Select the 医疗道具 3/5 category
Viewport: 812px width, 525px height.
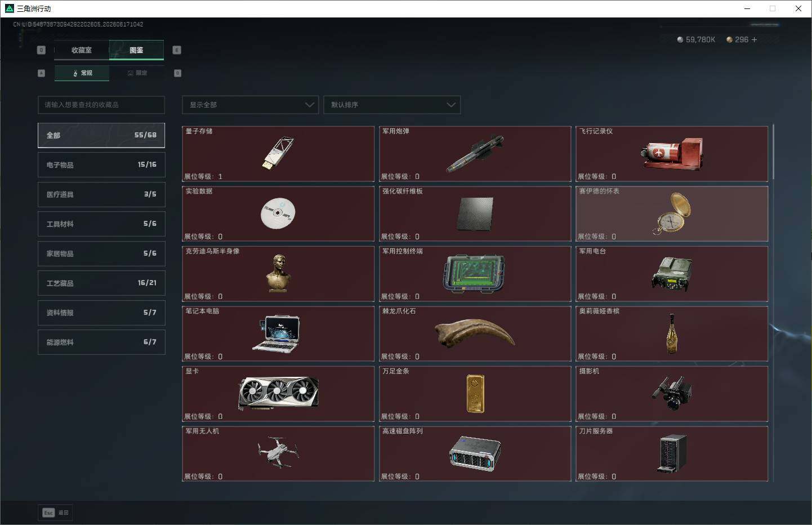[x=101, y=194]
